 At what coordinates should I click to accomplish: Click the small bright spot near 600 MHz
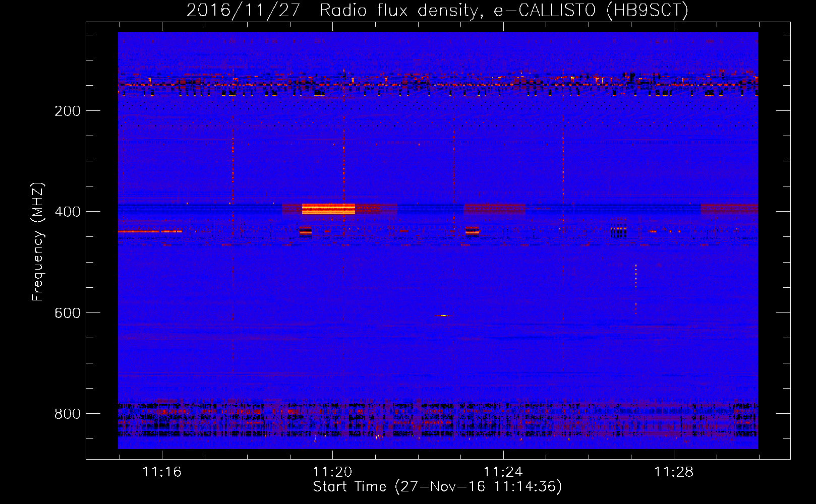click(x=443, y=316)
